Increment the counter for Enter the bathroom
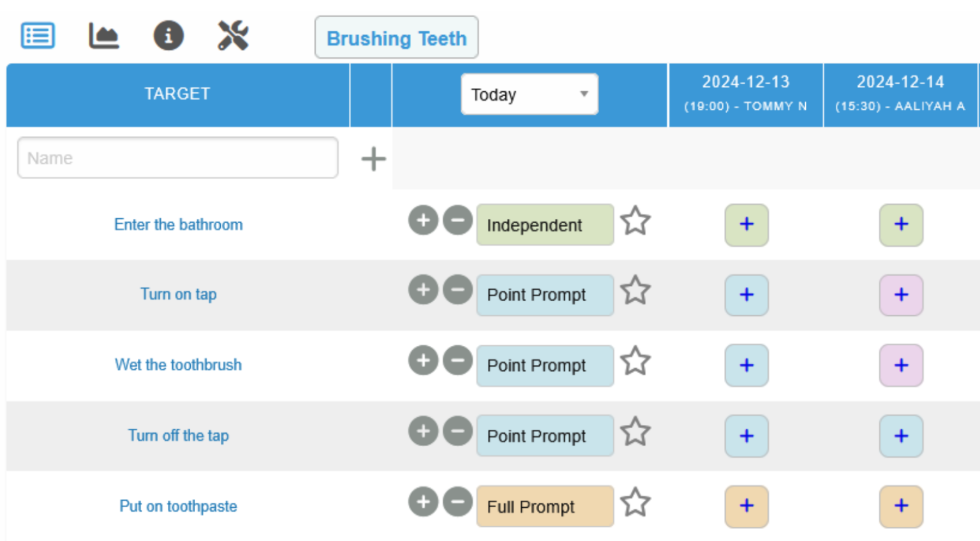 [x=423, y=219]
